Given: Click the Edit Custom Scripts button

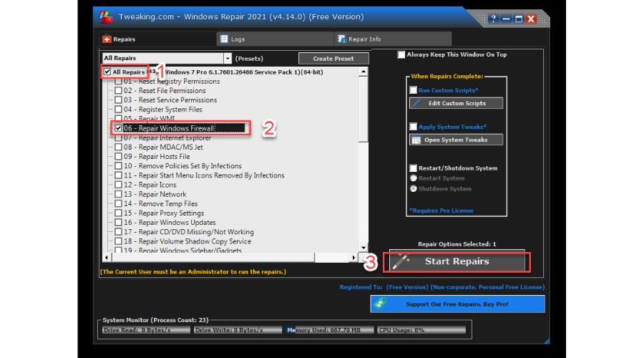Looking at the screenshot, I should 457,103.
